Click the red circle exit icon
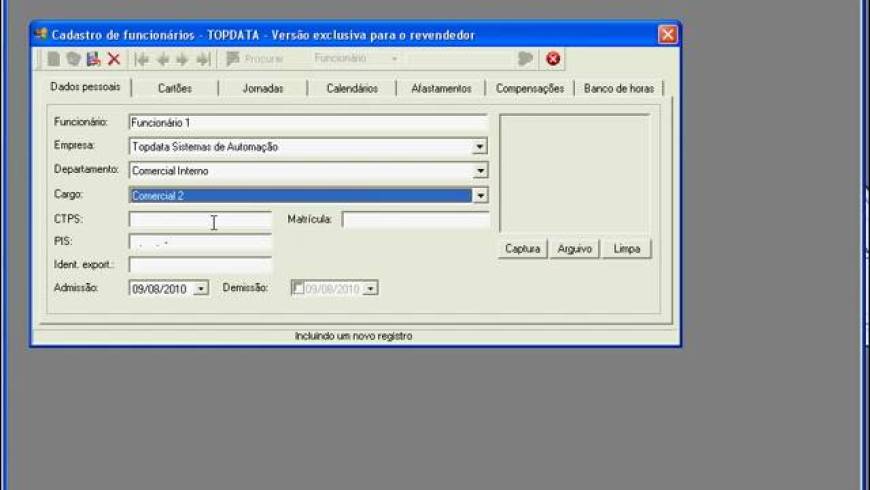The image size is (870, 490). coord(553,58)
